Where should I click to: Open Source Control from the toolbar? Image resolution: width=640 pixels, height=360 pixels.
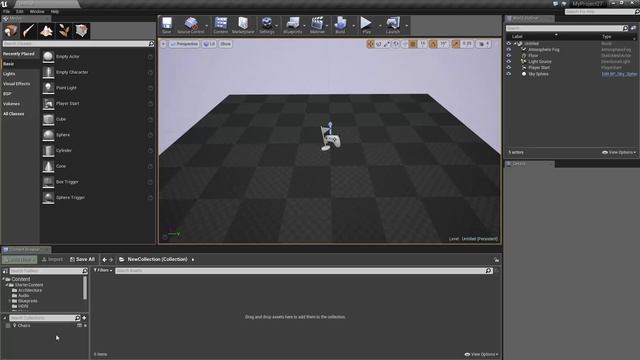tap(191, 25)
